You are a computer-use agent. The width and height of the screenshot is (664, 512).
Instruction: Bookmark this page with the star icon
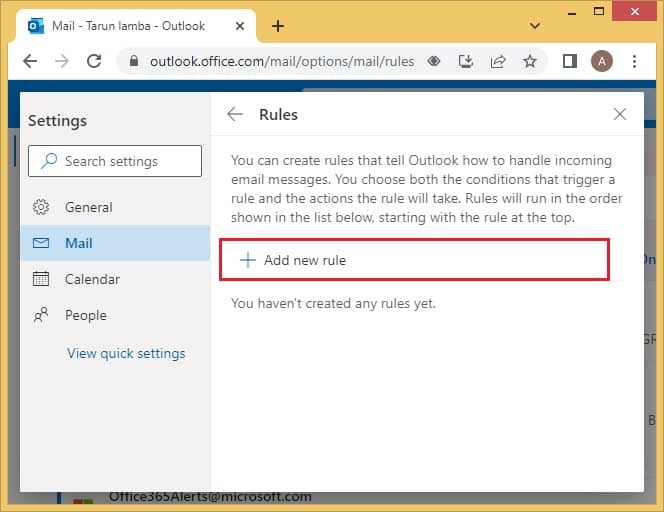coord(530,61)
